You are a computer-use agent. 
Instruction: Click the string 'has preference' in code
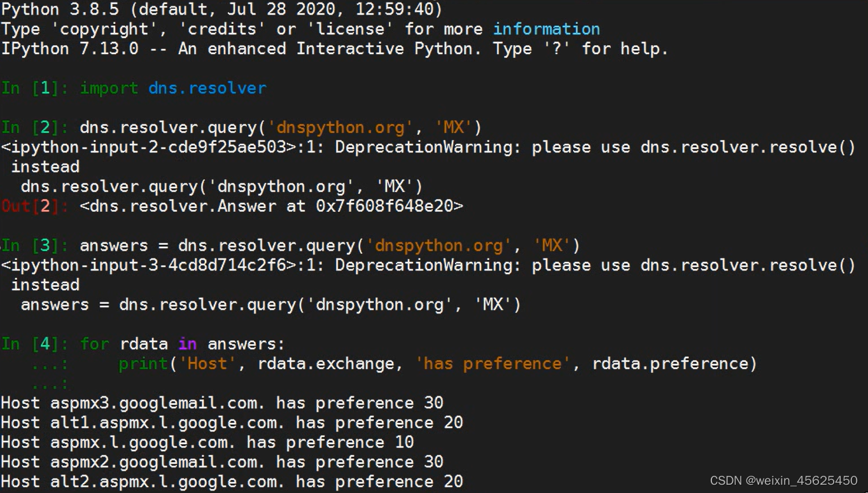point(493,364)
